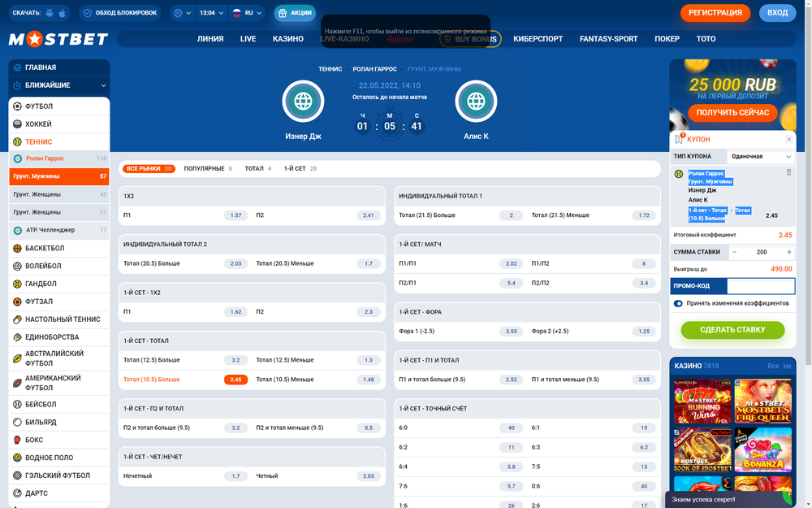Deselect highlighted Тотал (10.5) Больше 2.45
The height and width of the screenshot is (508, 812).
click(235, 380)
